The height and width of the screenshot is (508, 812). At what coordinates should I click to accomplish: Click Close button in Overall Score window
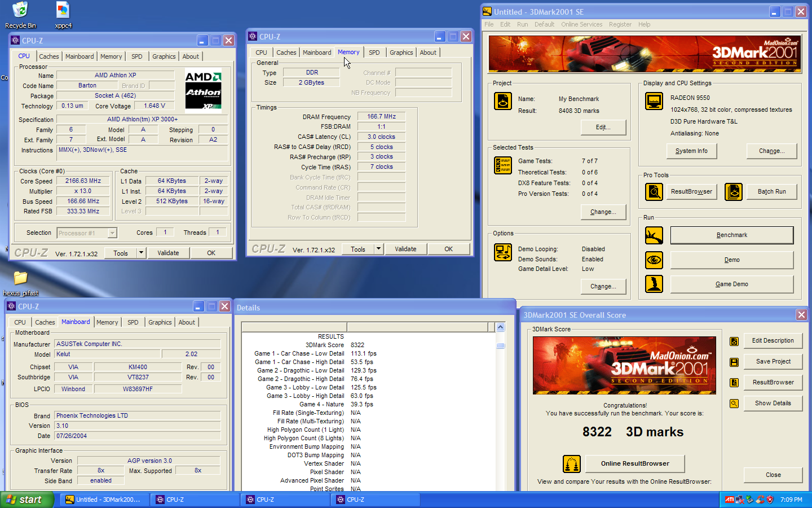click(x=773, y=475)
